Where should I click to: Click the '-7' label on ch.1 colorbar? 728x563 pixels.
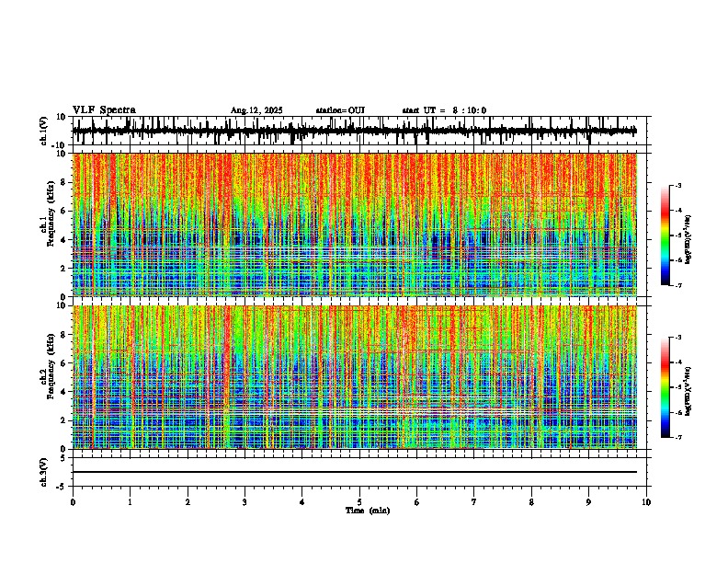pos(677,285)
